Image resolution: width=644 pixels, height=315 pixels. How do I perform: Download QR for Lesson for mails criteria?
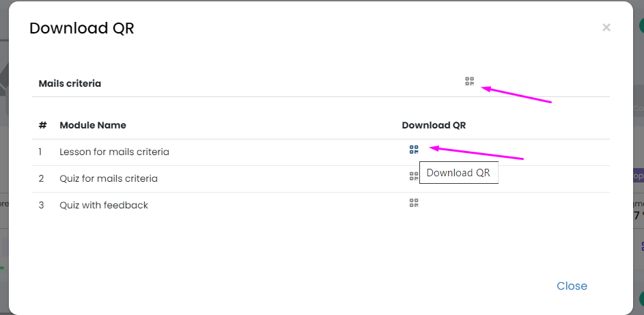414,150
